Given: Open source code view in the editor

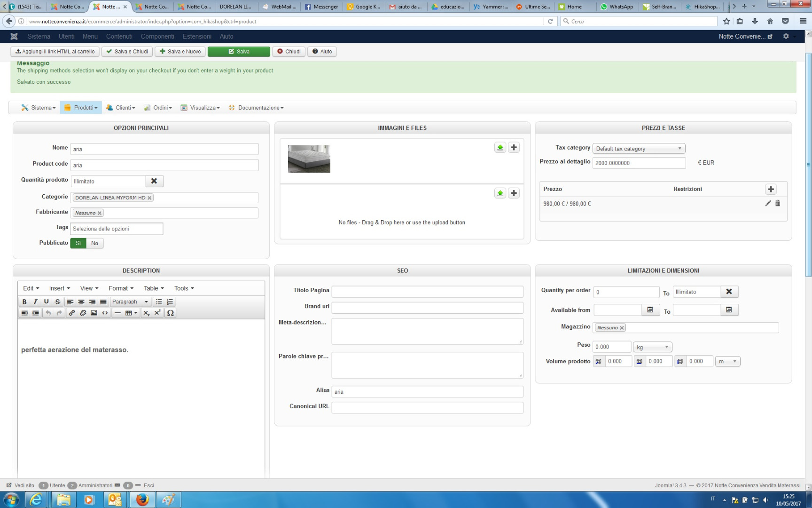Looking at the screenshot, I should click(105, 313).
